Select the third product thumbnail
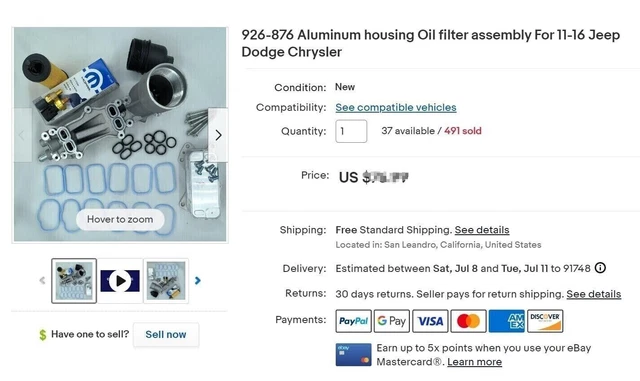This screenshot has width=640, height=381. point(166,281)
